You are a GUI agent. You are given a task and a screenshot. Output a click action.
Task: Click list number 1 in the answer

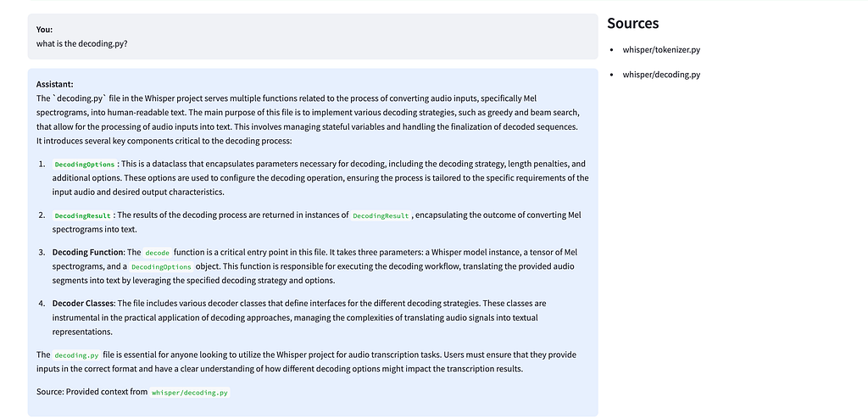(42, 165)
